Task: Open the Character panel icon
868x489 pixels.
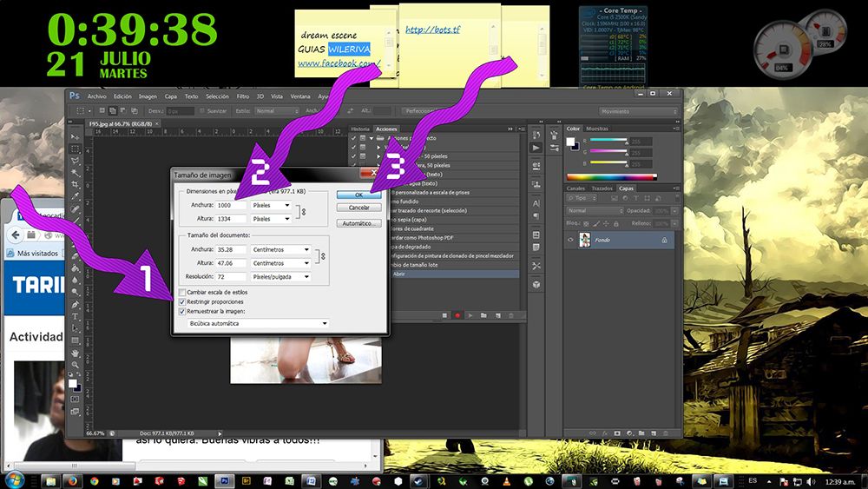Action: pyautogui.click(x=536, y=202)
